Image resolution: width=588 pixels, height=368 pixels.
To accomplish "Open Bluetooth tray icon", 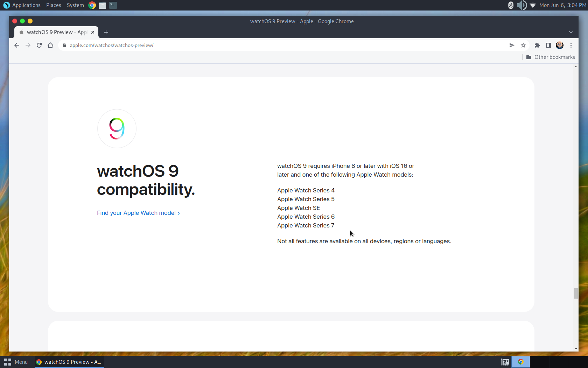I will coord(511,5).
